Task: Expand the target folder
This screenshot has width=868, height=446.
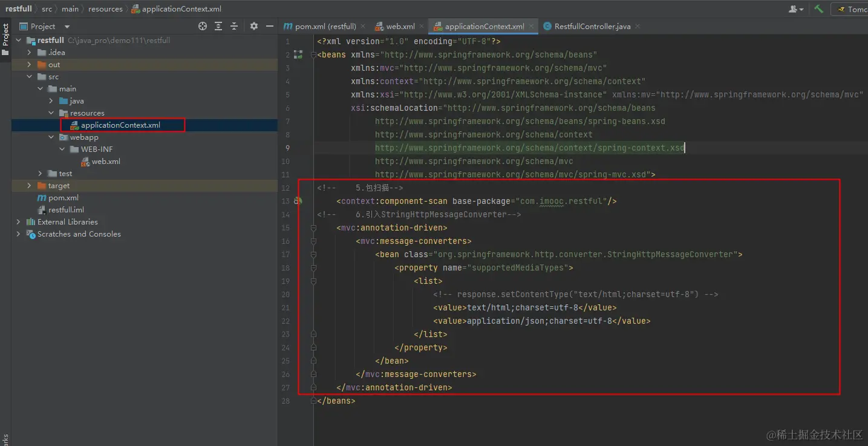Action: pos(29,186)
